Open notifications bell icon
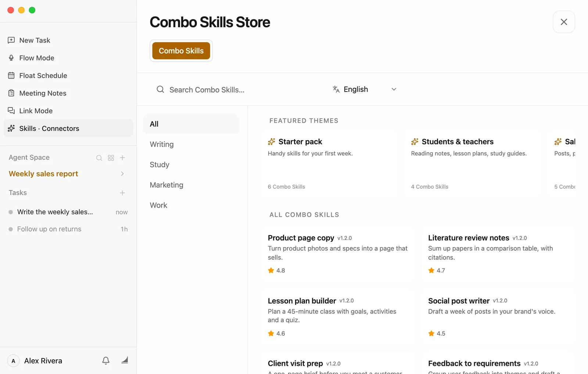 click(106, 361)
